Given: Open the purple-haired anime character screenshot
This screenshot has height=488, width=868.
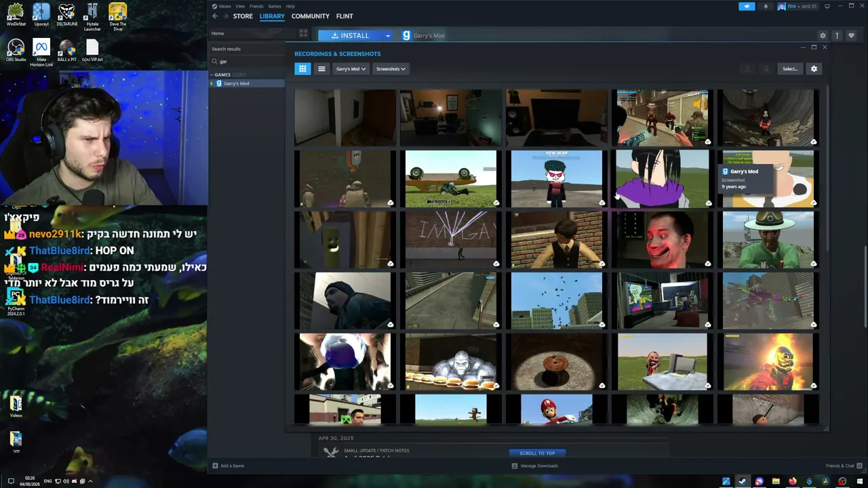Looking at the screenshot, I should point(663,178).
